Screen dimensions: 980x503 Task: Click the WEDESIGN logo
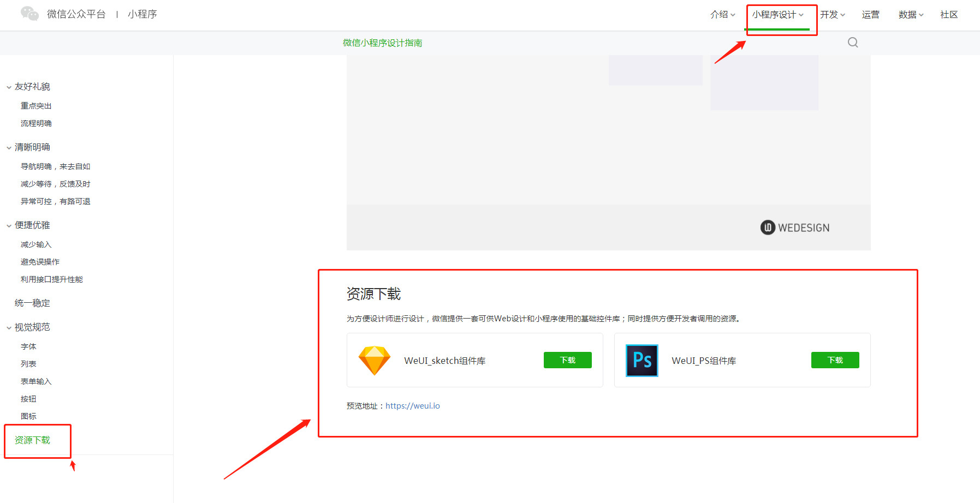pos(795,227)
